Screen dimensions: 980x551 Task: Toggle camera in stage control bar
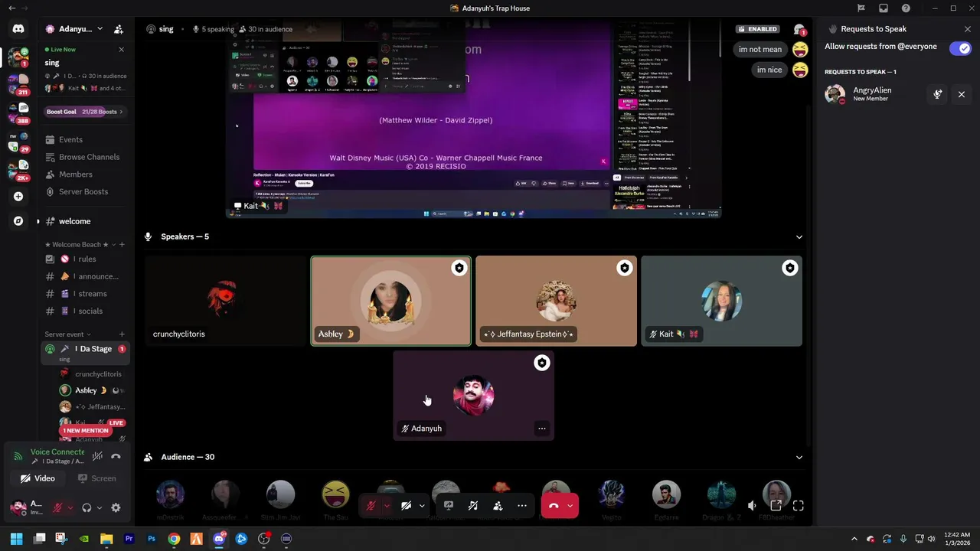[406, 506]
